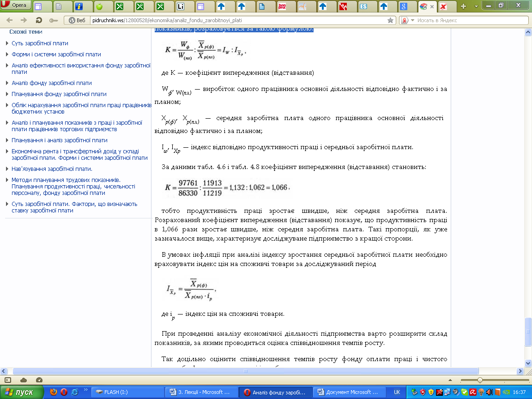
Task: Reload the current page
Action: tap(39, 20)
